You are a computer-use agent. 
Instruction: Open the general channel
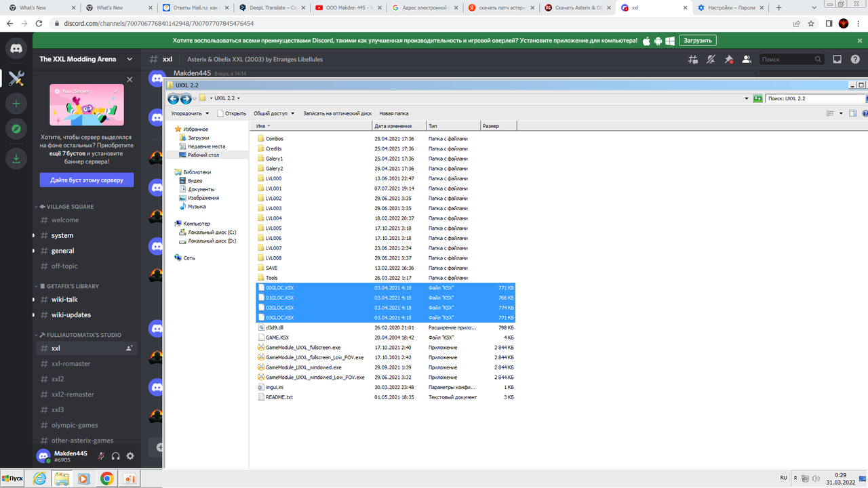tap(87, 251)
